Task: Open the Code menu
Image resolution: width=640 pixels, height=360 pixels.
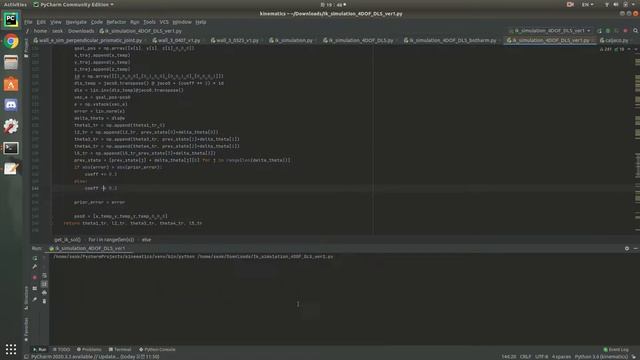Action: [97, 22]
